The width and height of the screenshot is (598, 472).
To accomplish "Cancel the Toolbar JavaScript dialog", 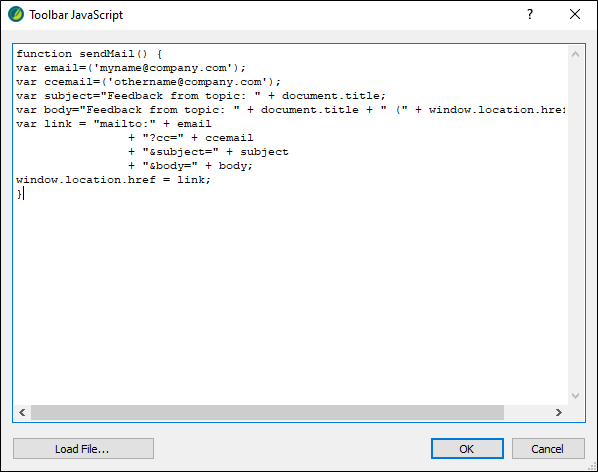I will 548,449.
